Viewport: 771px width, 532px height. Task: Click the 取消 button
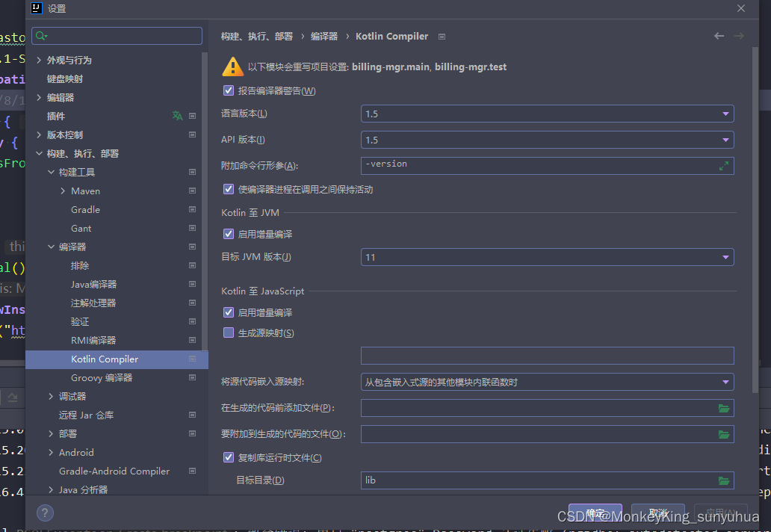tap(658, 513)
